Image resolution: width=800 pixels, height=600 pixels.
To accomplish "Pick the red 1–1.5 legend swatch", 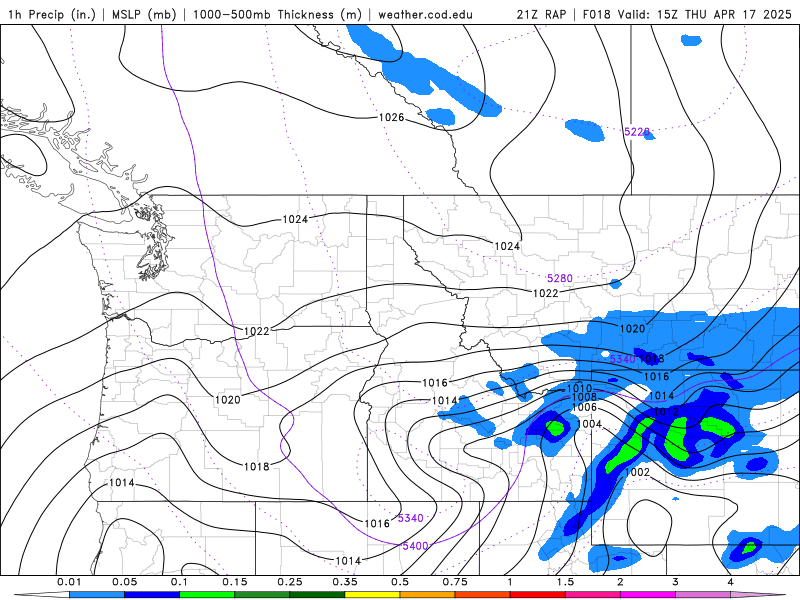I will pos(537,595).
